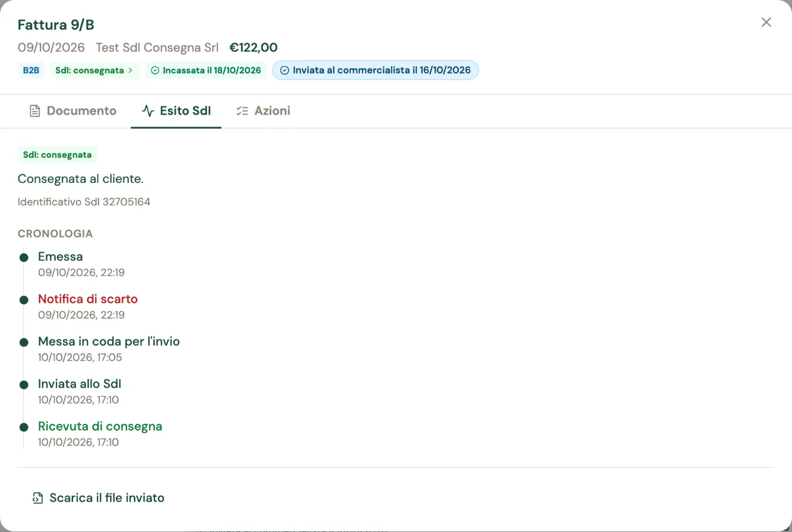
Task: Click check icon in Inviata al commercialista badge
Action: click(284, 70)
